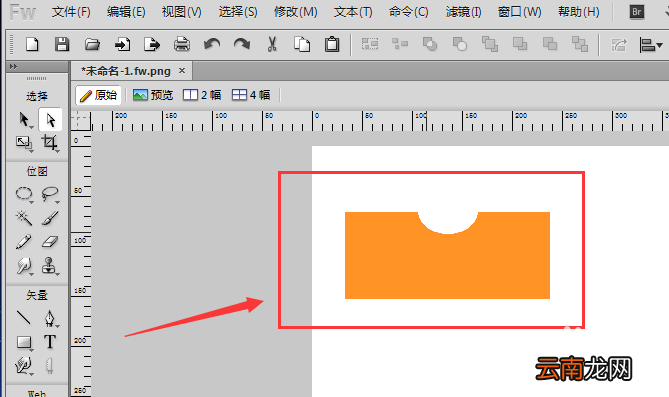Click the Send to Back icon

pyautogui.click(x=580, y=44)
